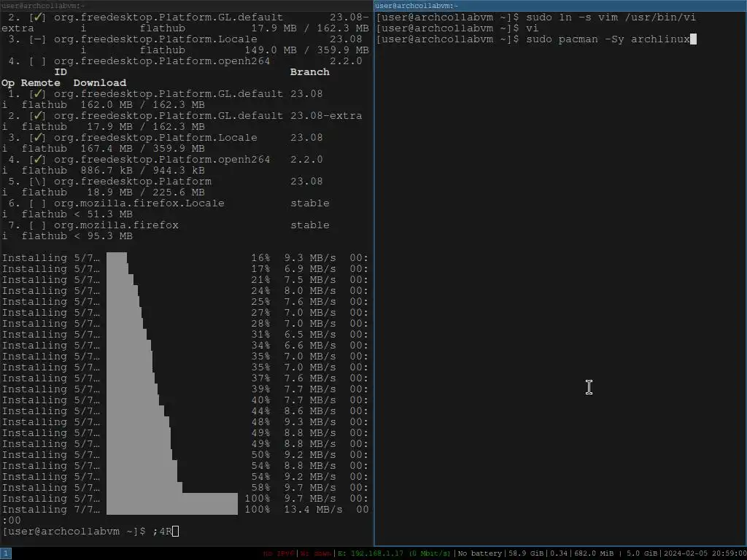Click the 58.9 GiB disk status entry
This screenshot has width=747, height=560.
point(527,554)
